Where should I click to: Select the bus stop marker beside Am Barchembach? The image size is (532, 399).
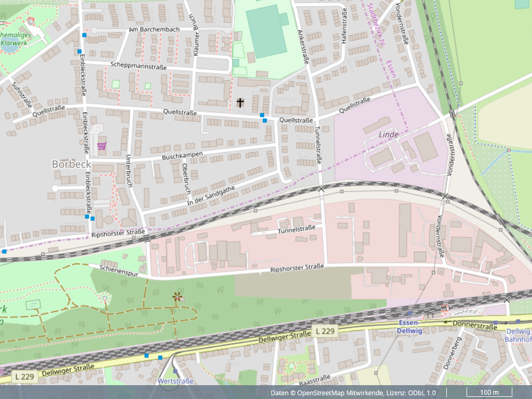(x=85, y=35)
